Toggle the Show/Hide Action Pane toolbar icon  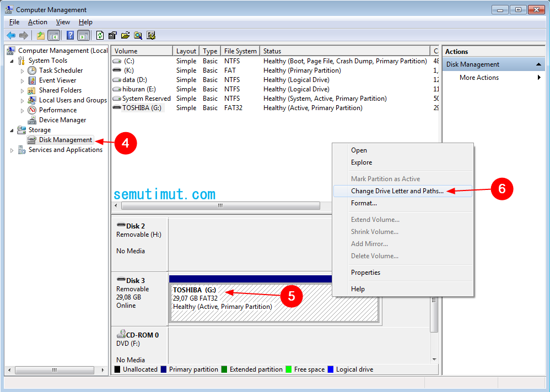(83, 35)
